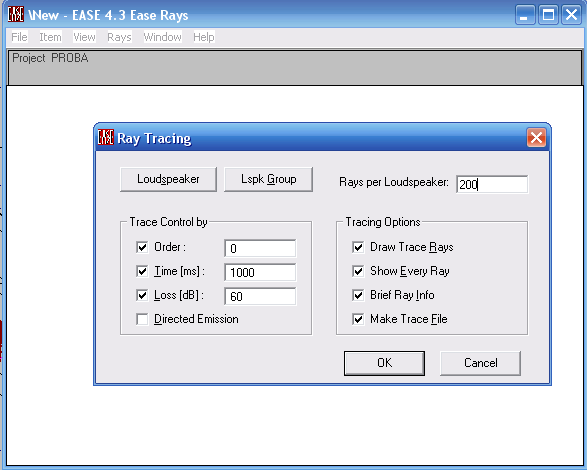Cancel the Ray Tracing dialog
Viewport: 587px width, 470px height.
[x=481, y=363]
